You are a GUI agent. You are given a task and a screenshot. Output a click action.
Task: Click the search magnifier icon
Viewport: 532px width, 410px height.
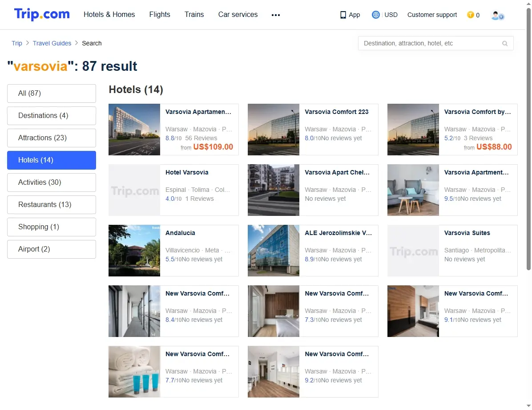coord(505,44)
